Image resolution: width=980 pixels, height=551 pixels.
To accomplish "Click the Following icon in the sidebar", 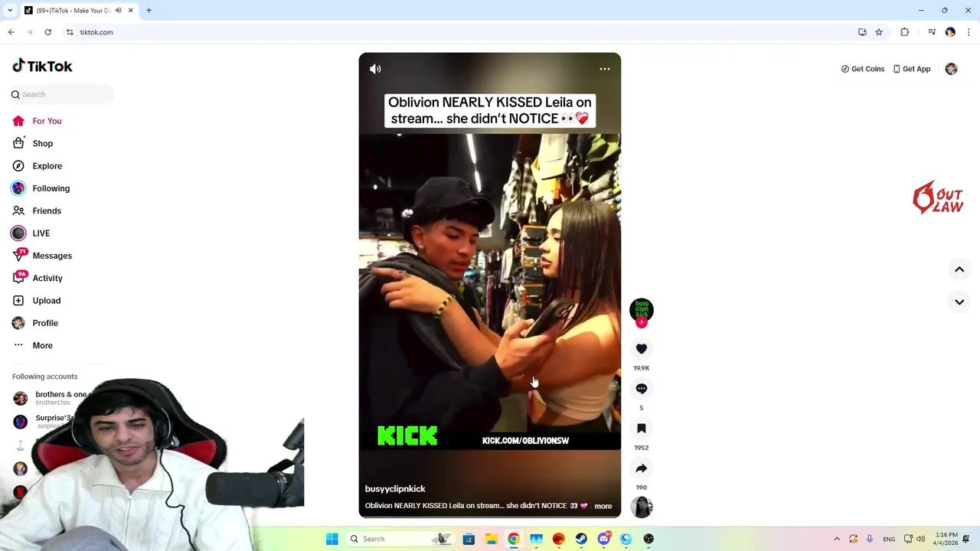I will point(18,188).
